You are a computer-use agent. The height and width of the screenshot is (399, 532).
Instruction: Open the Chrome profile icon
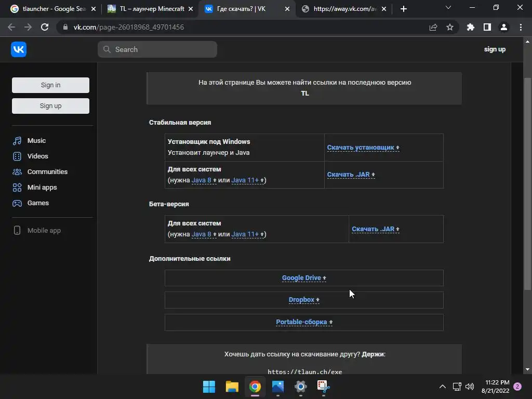coord(504,27)
